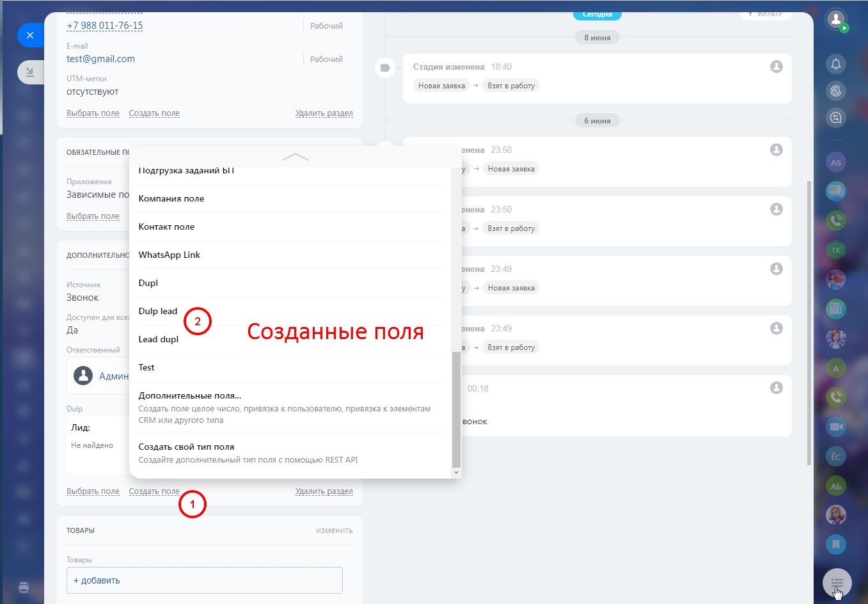
Task: Open the video camera icon in right sidebar
Action: tap(835, 427)
